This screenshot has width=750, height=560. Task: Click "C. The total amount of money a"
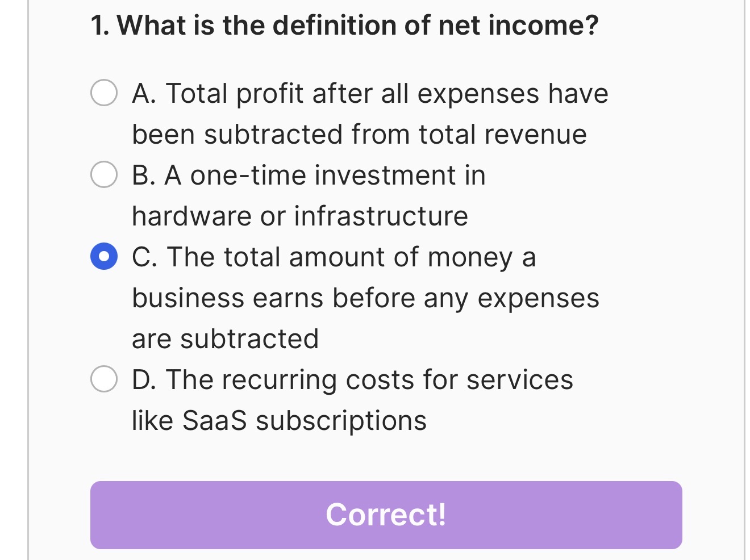334,257
